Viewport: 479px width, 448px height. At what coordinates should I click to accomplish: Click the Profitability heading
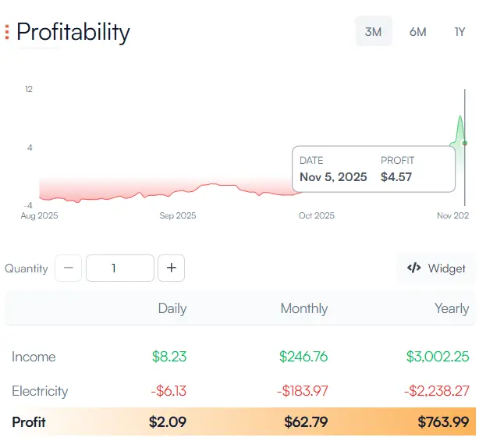click(x=73, y=32)
